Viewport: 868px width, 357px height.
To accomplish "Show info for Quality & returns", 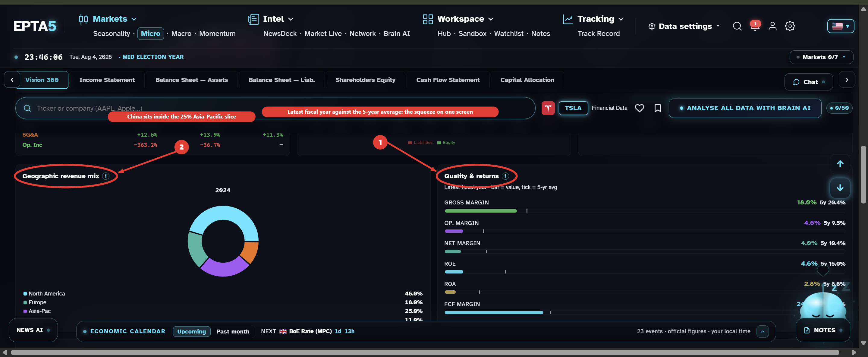I will point(505,176).
